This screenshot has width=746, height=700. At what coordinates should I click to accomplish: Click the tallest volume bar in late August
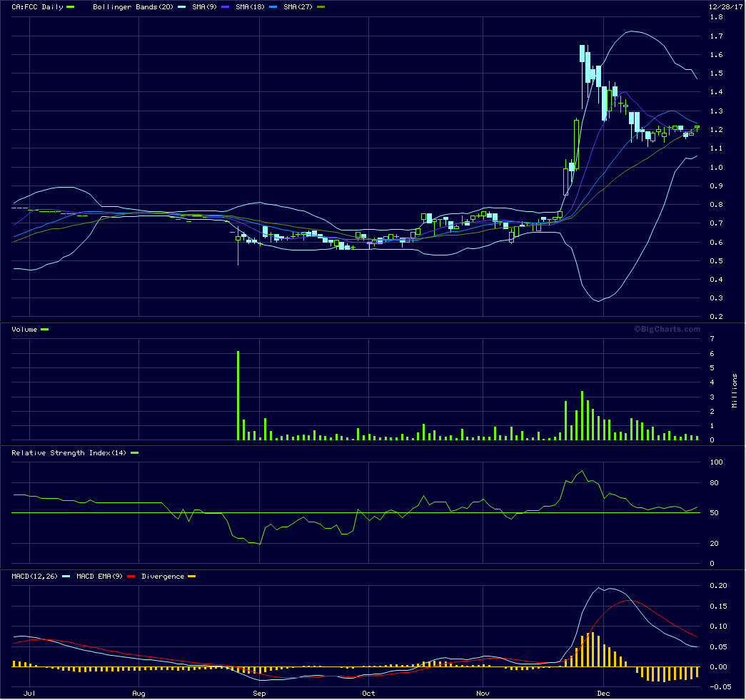click(x=238, y=395)
